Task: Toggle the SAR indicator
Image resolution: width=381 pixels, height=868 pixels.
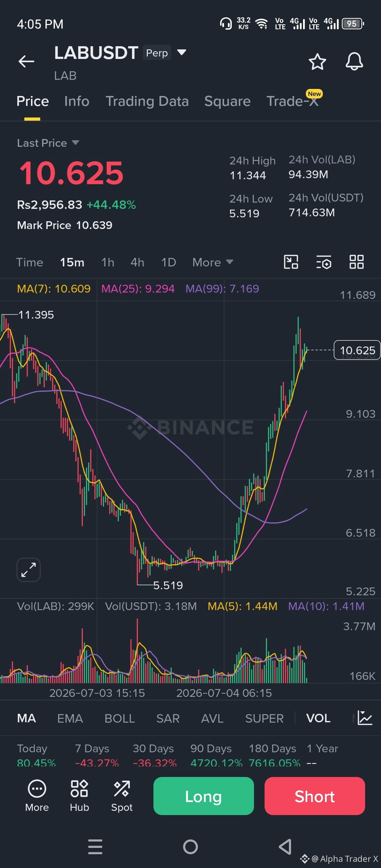Action: 168,718
